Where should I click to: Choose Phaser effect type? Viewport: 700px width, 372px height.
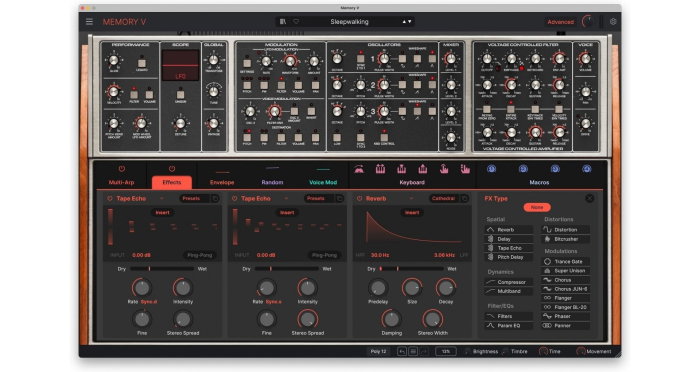(566, 316)
